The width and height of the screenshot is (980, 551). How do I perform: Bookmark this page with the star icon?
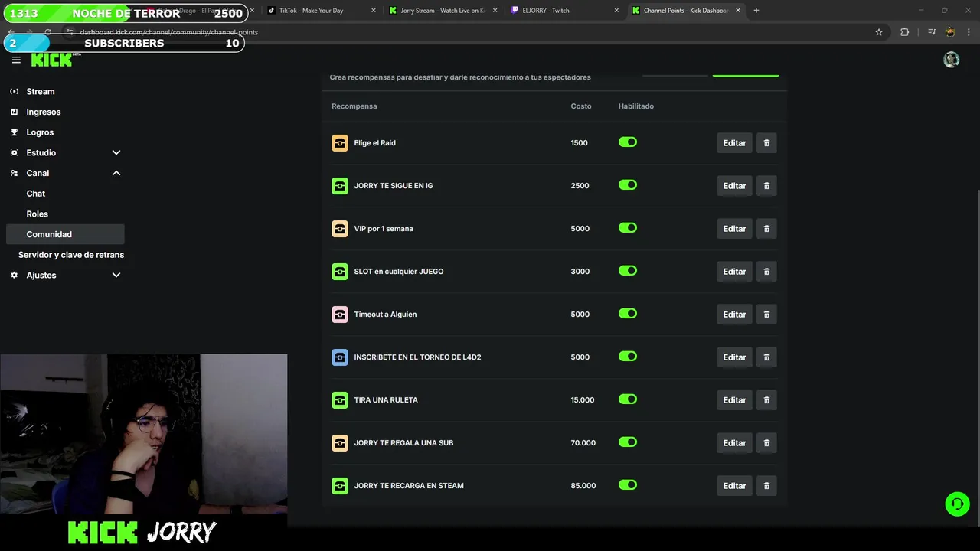click(x=879, y=32)
